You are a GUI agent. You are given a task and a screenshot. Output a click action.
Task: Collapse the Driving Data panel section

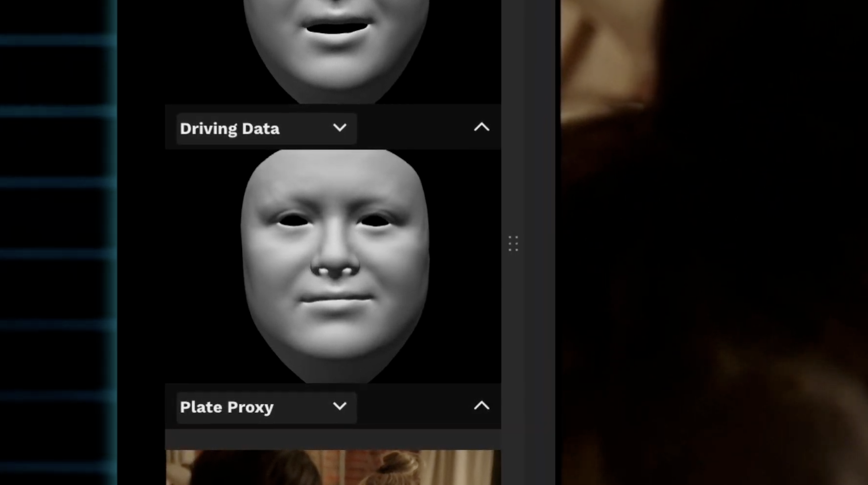pos(481,127)
